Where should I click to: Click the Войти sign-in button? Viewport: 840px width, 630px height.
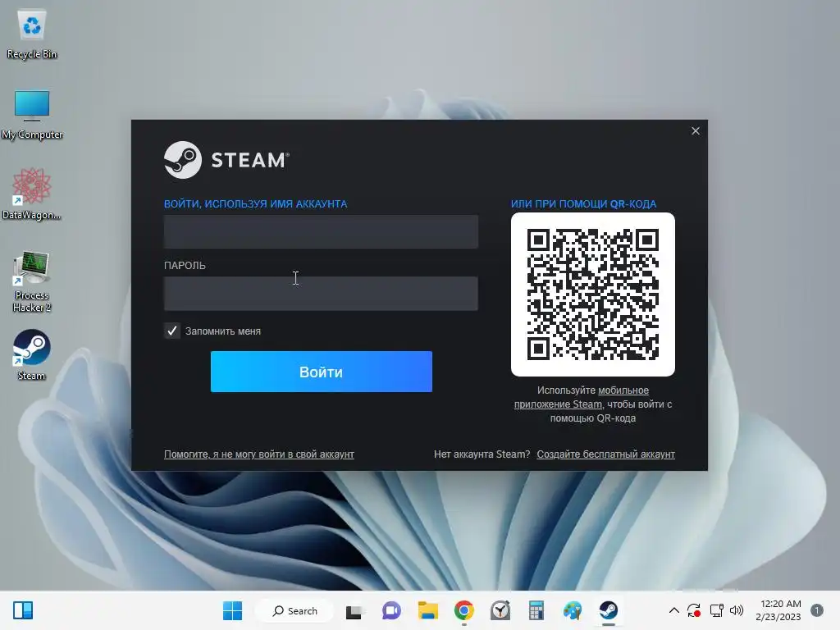321,372
